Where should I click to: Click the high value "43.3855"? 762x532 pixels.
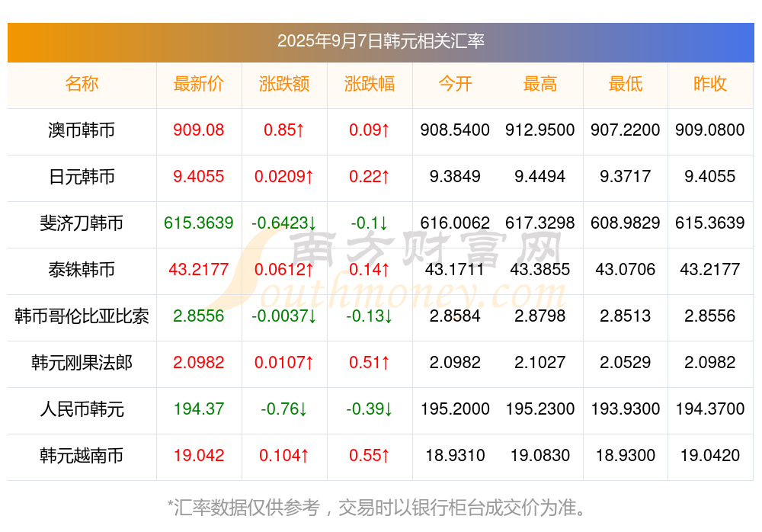click(540, 269)
